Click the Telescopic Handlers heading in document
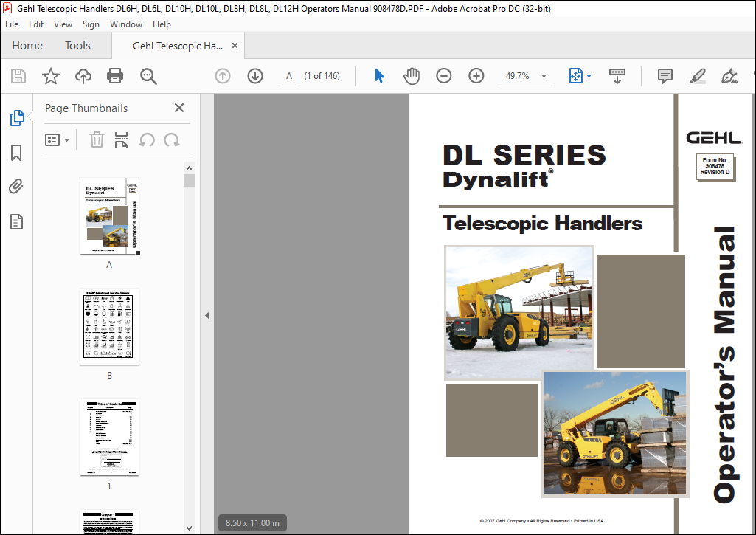756x535 pixels. (542, 224)
